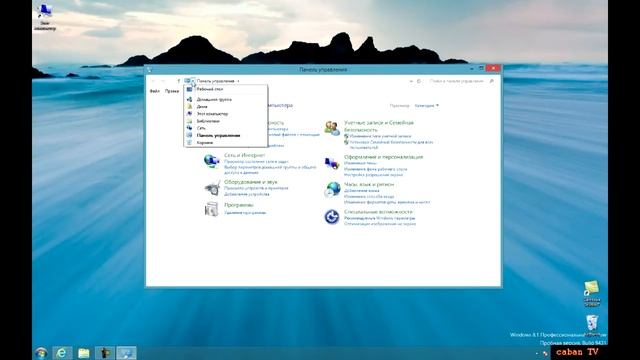Viewport: 640px width, 360px height.
Task: Open the Оборудование и звук category icon
Action: point(212,188)
